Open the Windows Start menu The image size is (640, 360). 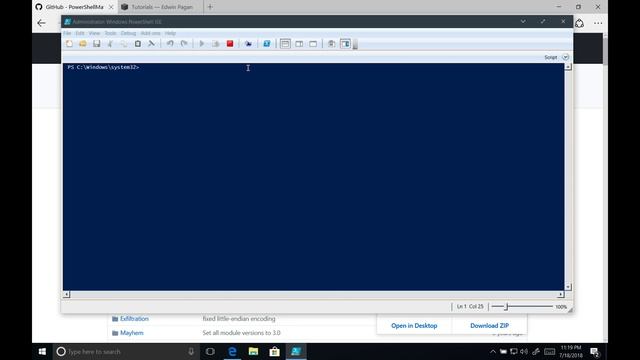tap(42, 351)
